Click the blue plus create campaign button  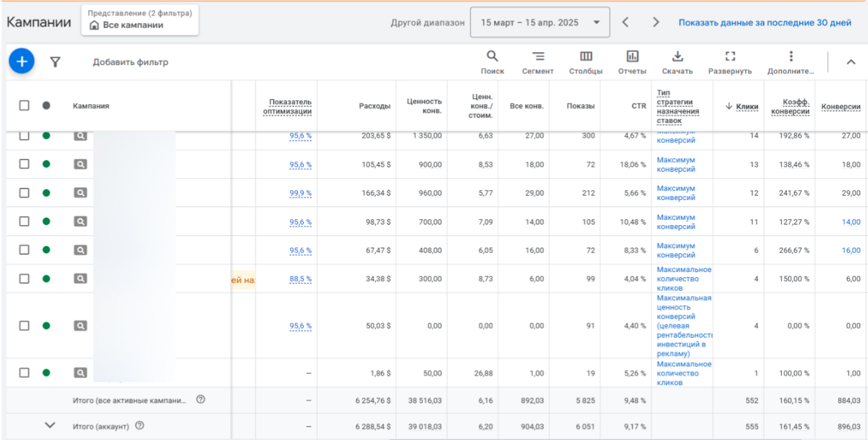[x=21, y=61]
